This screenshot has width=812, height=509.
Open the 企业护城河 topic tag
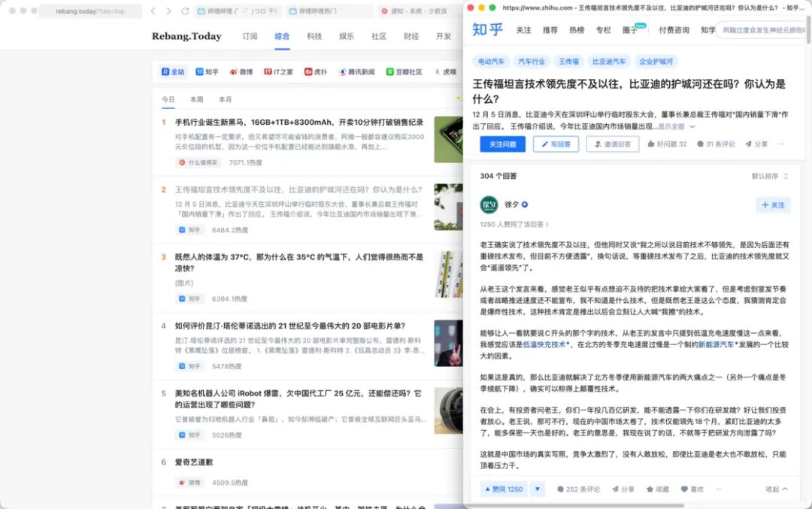click(656, 61)
